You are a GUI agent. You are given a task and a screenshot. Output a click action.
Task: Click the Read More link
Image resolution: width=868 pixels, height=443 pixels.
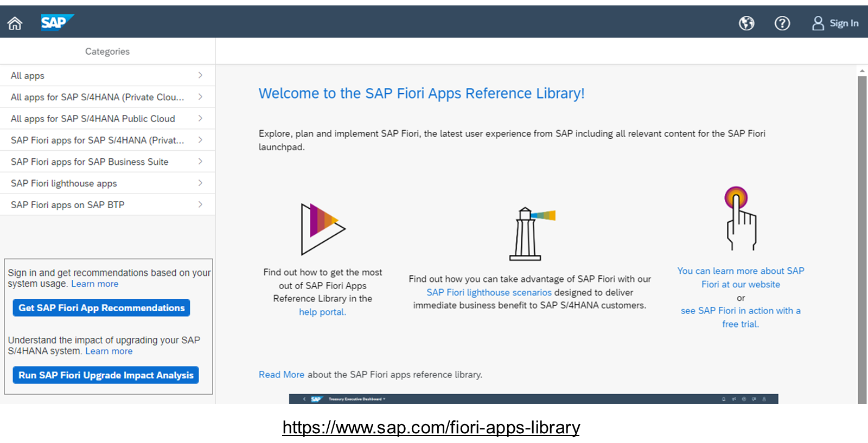pos(282,375)
